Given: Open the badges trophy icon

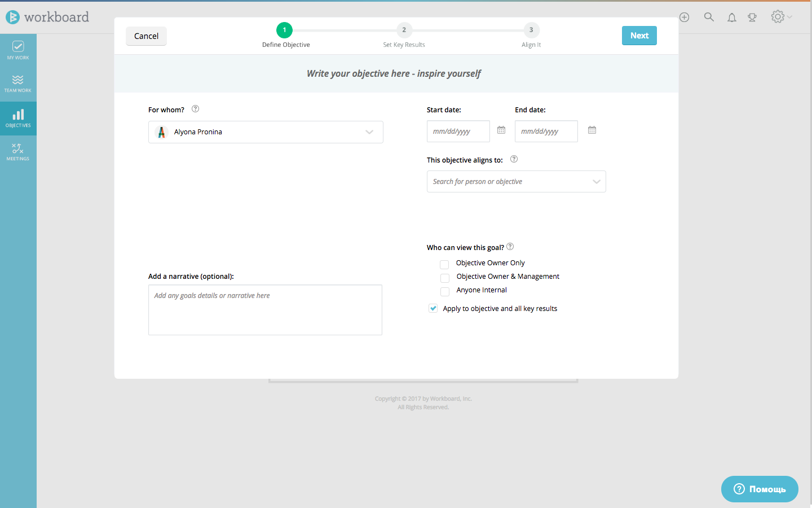Looking at the screenshot, I should click(x=752, y=17).
